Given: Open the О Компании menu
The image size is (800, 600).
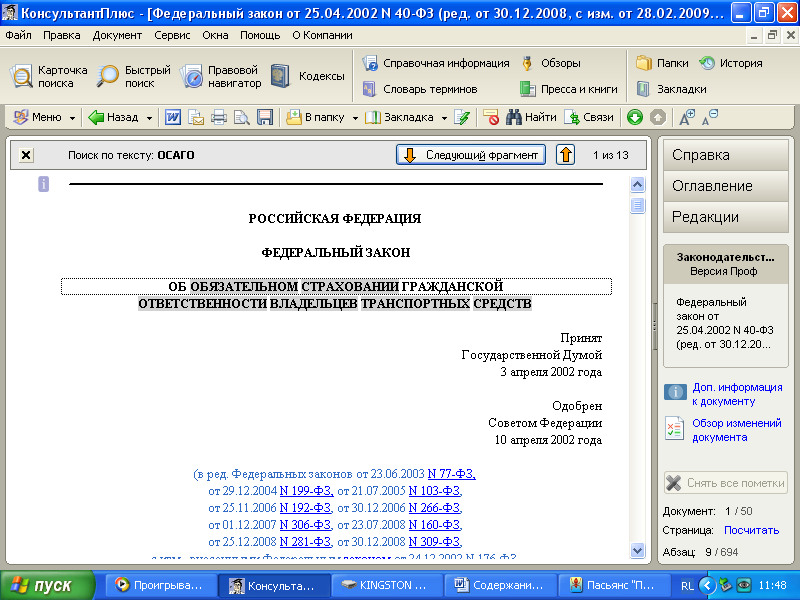Looking at the screenshot, I should (x=322, y=35).
